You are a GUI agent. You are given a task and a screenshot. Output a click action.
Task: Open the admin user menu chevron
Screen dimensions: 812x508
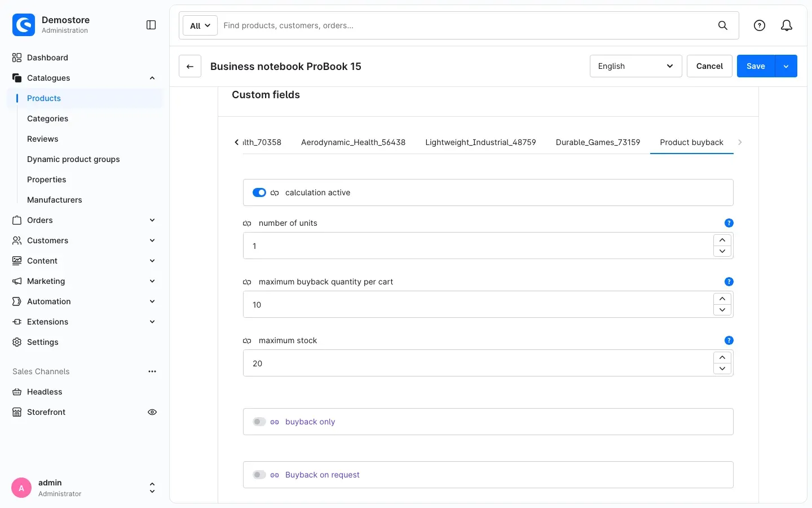pyautogui.click(x=152, y=488)
